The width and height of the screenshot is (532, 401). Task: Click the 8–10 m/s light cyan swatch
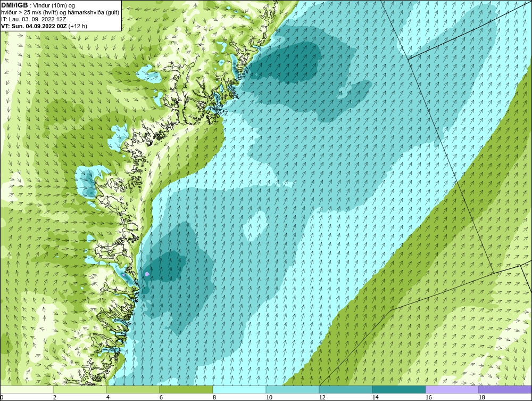pyautogui.click(x=239, y=389)
